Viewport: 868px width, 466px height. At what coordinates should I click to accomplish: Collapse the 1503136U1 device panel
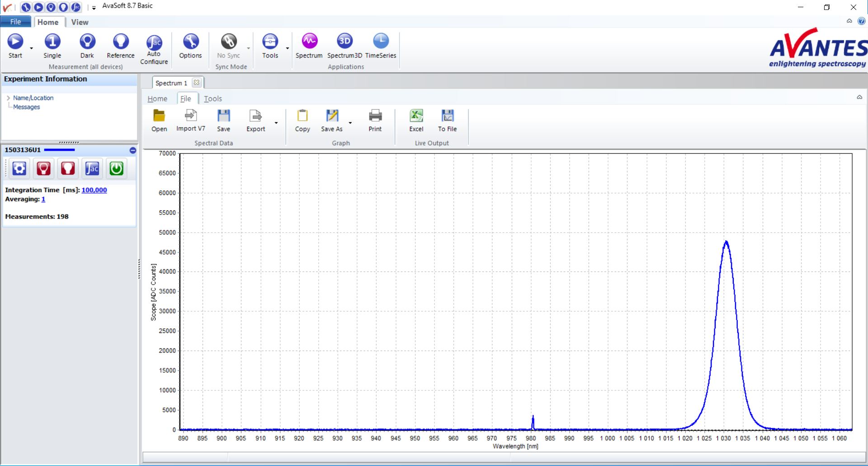132,150
